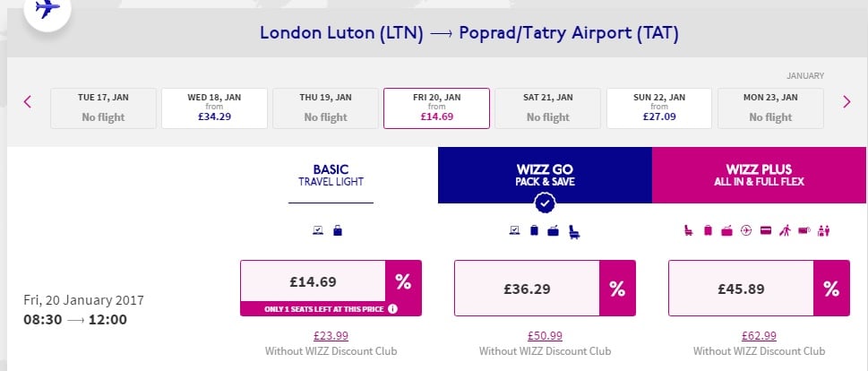The image size is (868, 371).
Task: Click the £23.99 price without Discount Club
Action: pyautogui.click(x=331, y=335)
